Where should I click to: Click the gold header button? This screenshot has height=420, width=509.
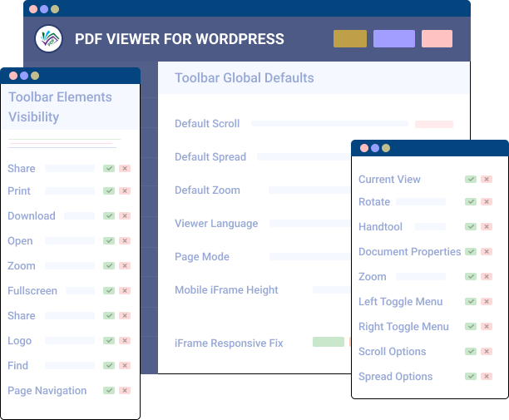click(x=350, y=38)
